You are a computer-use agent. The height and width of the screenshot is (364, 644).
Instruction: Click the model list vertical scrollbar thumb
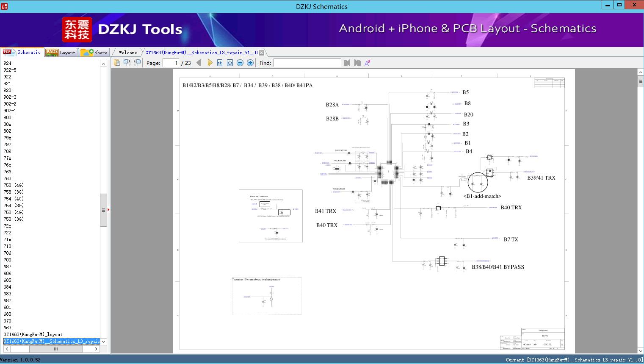(103, 210)
